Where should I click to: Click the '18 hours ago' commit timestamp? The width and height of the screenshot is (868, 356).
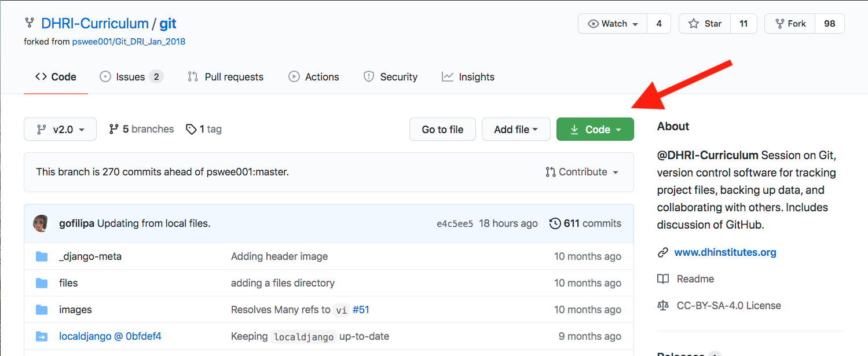tap(508, 223)
